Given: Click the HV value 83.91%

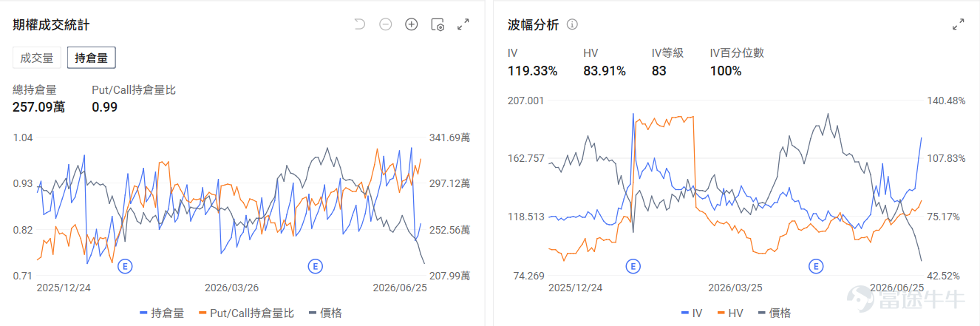Looking at the screenshot, I should tap(605, 71).
